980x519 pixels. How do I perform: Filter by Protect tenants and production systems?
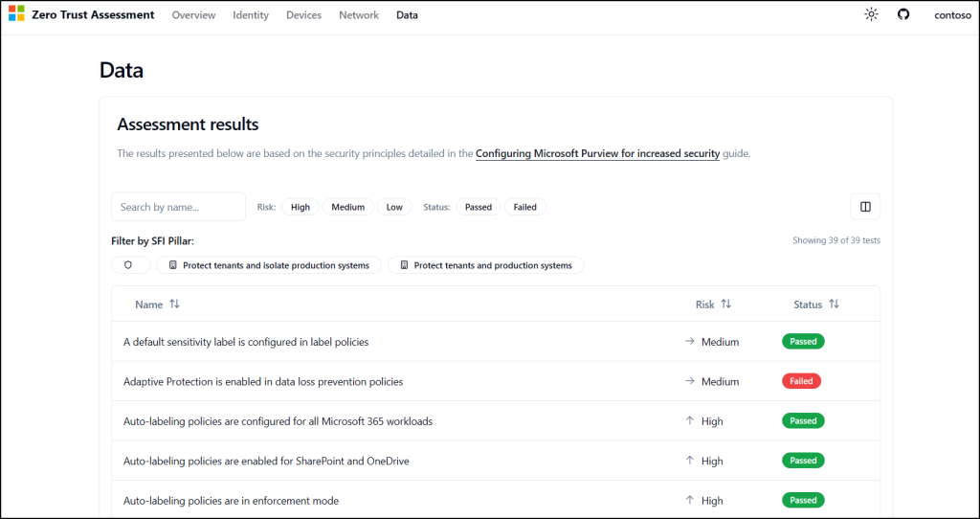(485, 265)
